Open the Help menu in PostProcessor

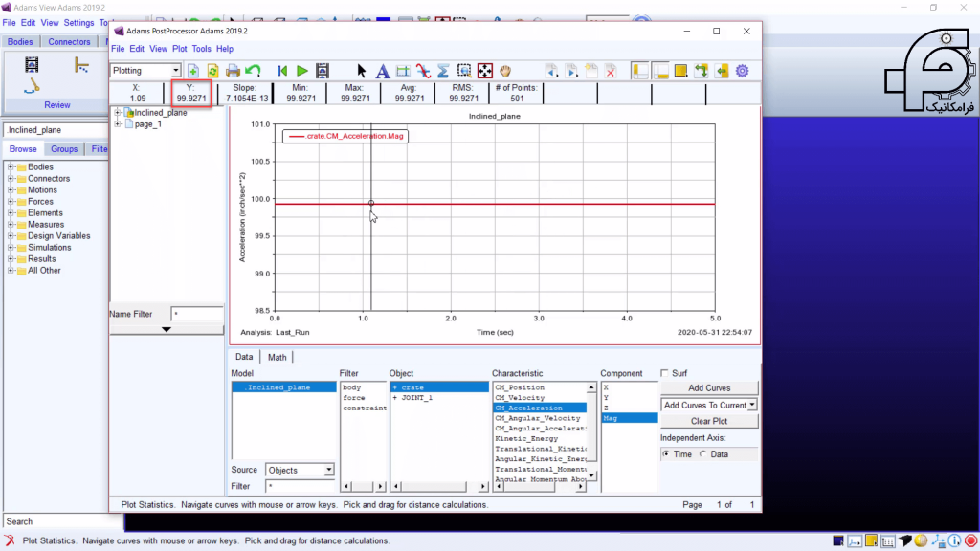pyautogui.click(x=224, y=49)
